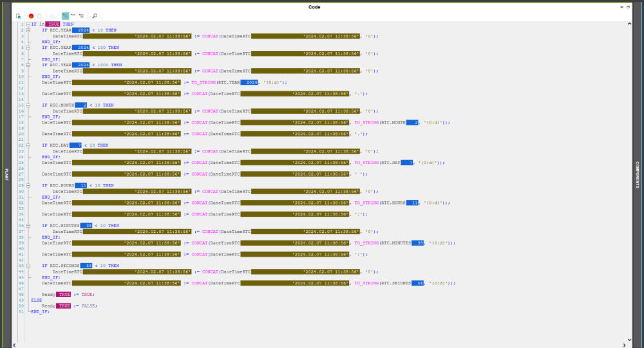
Task: Click the middle code view mode icon
Action: 73,15
